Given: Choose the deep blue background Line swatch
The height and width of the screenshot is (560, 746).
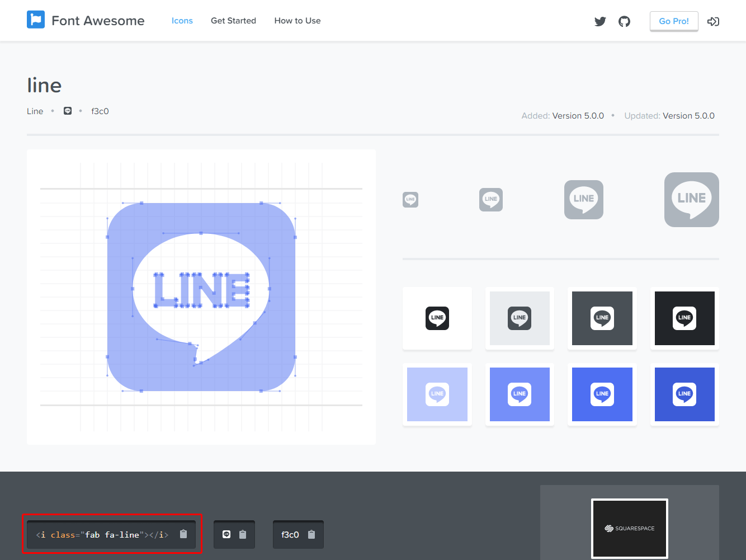Looking at the screenshot, I should 684,394.
